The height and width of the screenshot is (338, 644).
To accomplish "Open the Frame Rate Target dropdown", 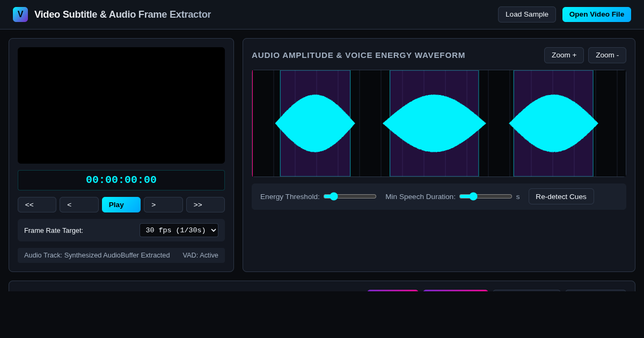I will click(x=179, y=230).
